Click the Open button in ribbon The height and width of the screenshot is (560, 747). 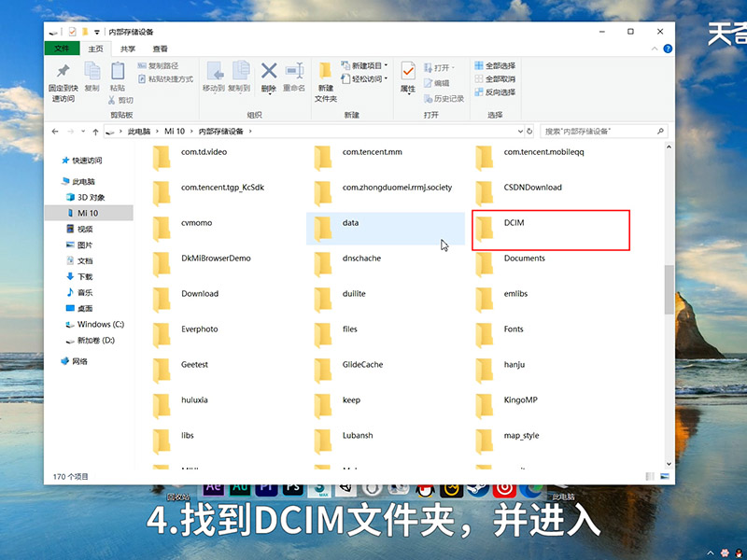439,67
